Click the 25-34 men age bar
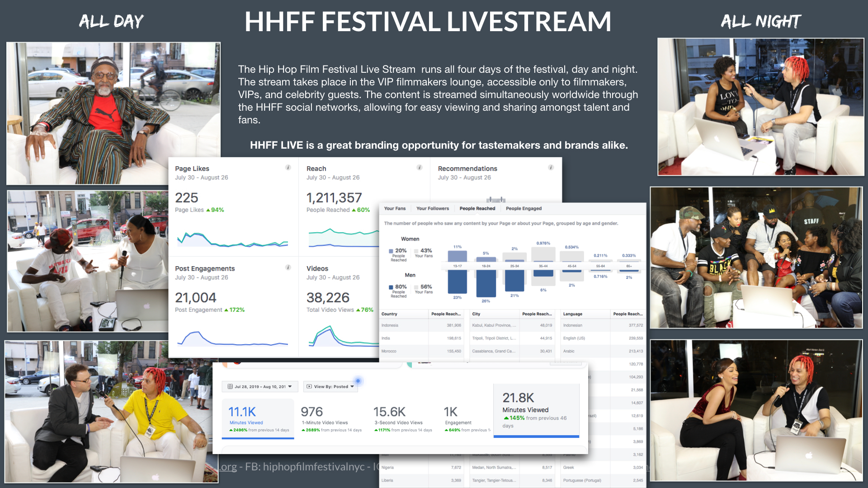The height and width of the screenshot is (488, 868). (x=514, y=281)
